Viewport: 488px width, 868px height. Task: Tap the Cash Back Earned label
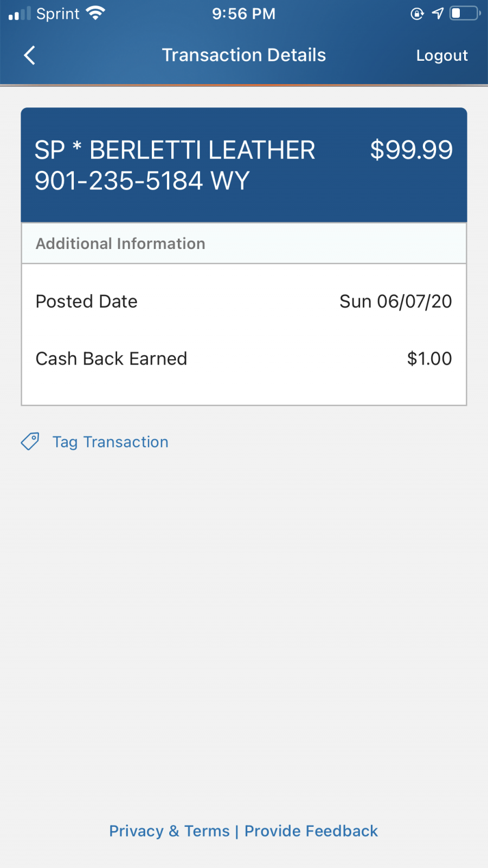point(111,359)
